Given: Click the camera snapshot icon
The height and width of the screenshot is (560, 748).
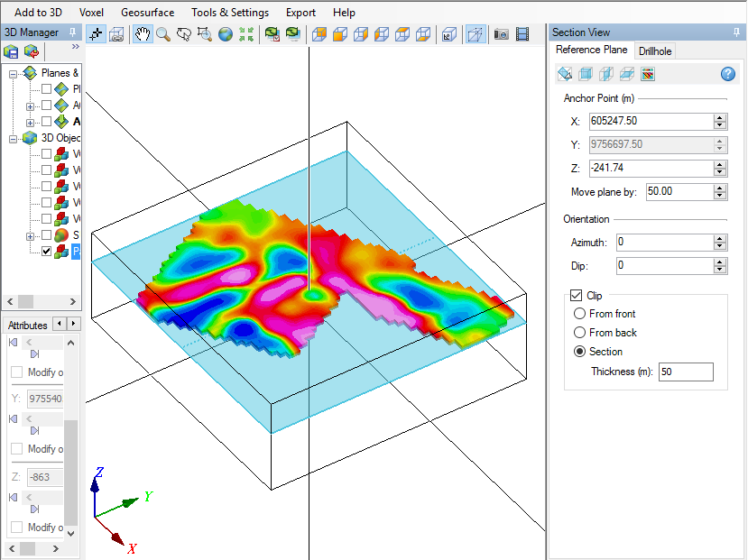Looking at the screenshot, I should click(x=501, y=34).
